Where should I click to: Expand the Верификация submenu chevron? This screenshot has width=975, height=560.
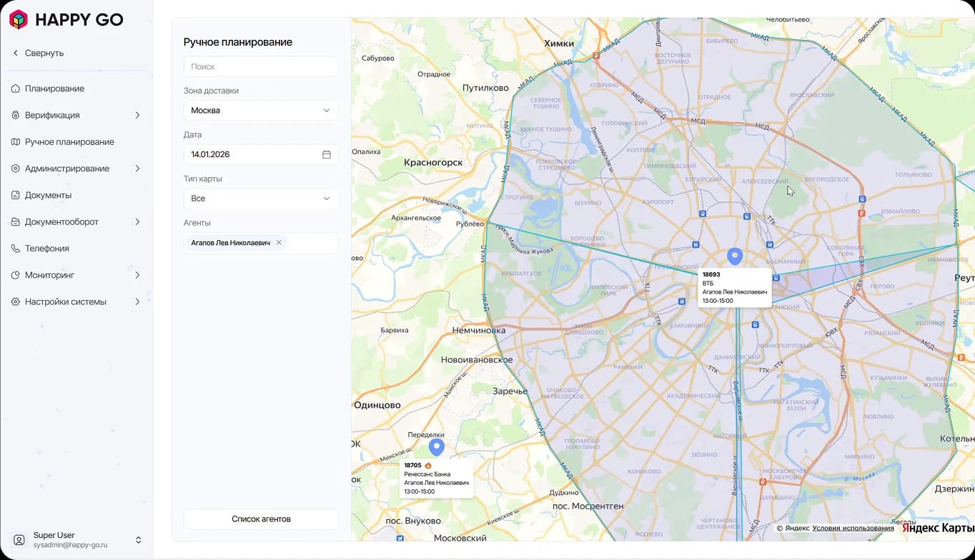(x=137, y=115)
